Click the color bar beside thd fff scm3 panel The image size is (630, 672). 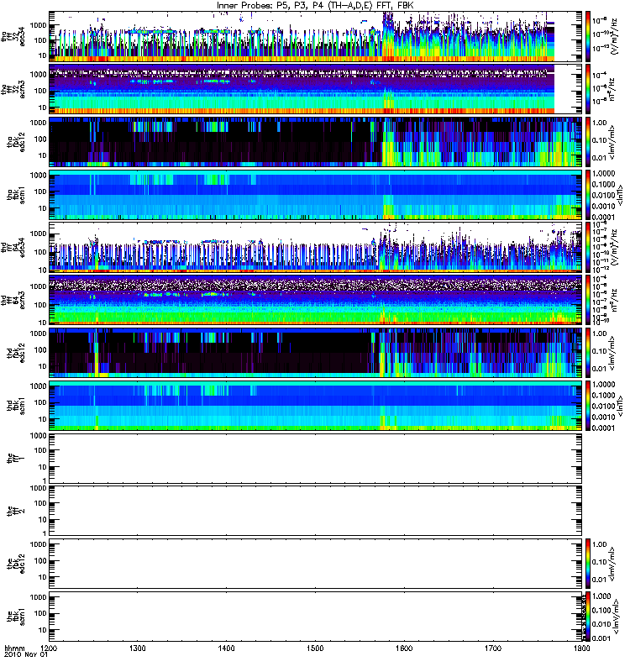coord(588,300)
